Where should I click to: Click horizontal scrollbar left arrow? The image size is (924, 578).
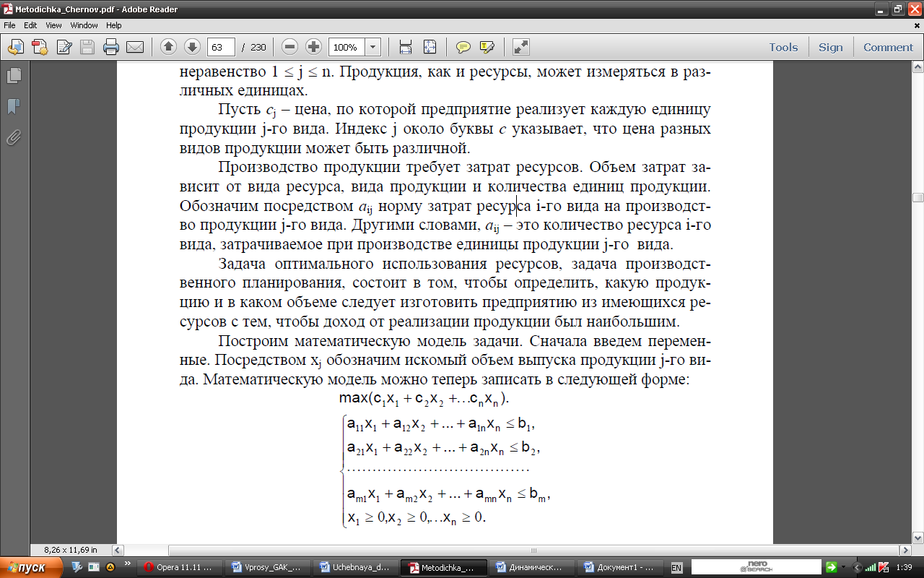click(119, 550)
